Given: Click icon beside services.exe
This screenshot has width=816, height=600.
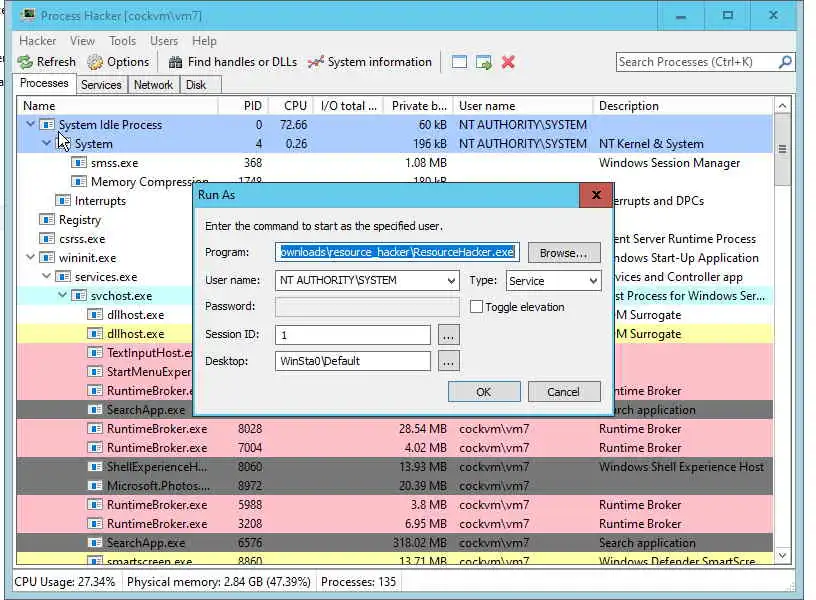Looking at the screenshot, I should (62, 276).
